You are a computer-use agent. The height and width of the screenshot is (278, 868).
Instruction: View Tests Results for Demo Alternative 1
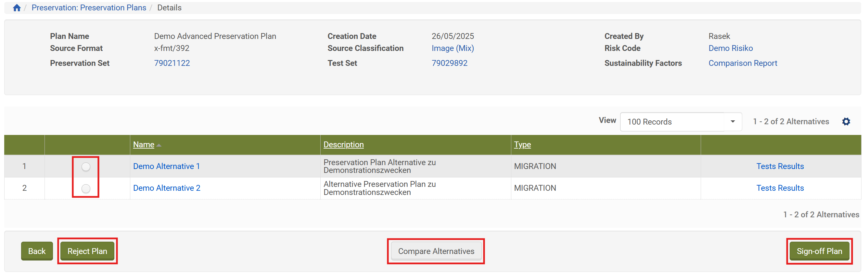click(x=780, y=166)
